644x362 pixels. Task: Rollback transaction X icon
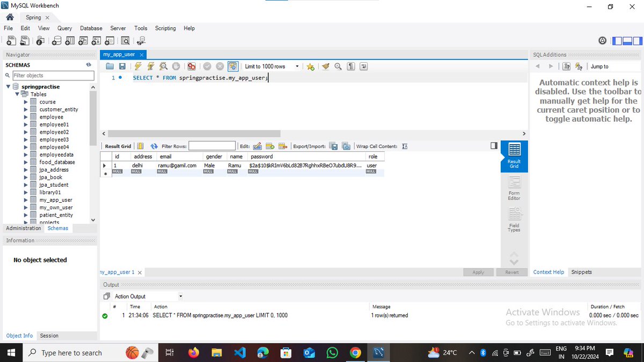coord(220,67)
